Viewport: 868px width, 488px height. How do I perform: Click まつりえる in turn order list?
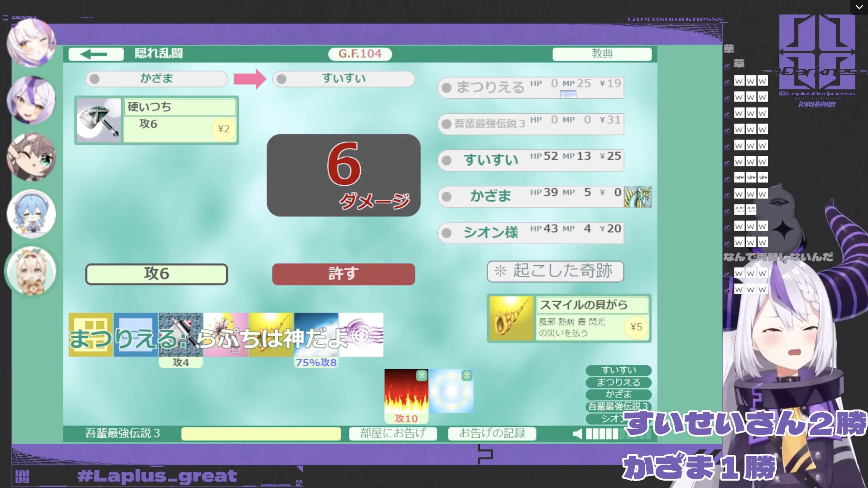[x=619, y=383]
